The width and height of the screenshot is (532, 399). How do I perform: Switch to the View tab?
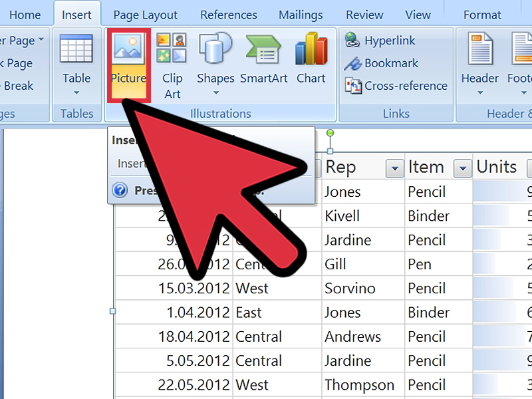(x=418, y=15)
